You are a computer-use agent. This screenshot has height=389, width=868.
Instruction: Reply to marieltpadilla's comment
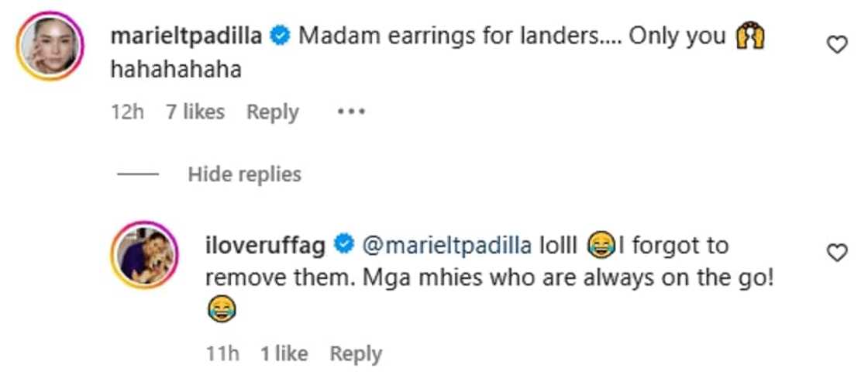272,112
